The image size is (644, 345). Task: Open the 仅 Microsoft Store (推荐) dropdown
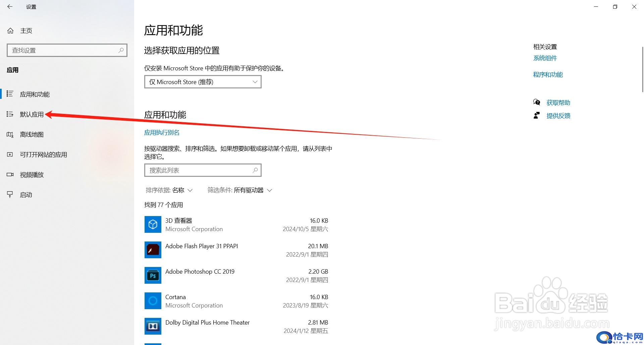tap(203, 82)
